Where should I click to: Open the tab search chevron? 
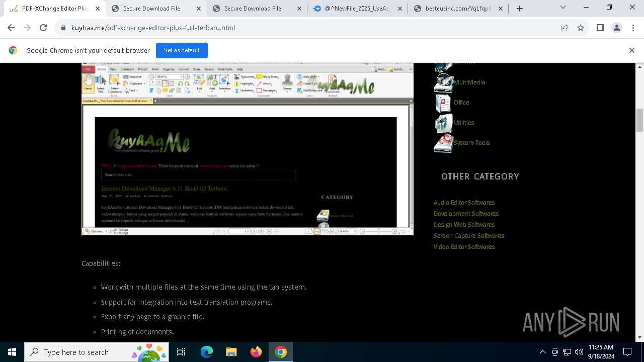(x=563, y=7)
